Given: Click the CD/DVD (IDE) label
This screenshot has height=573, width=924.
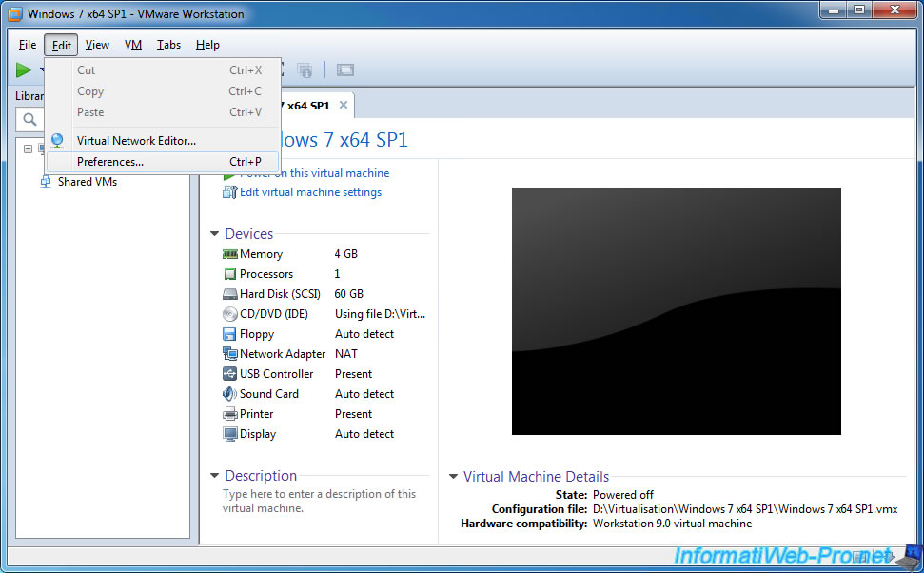Looking at the screenshot, I should [x=274, y=314].
